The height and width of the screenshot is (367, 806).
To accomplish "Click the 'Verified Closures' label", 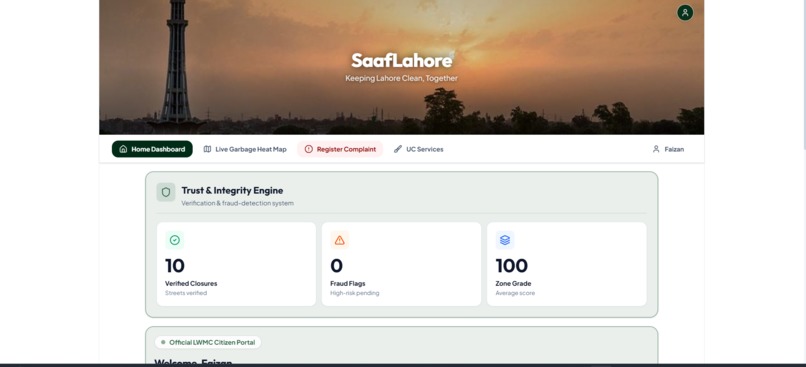I will coord(191,283).
